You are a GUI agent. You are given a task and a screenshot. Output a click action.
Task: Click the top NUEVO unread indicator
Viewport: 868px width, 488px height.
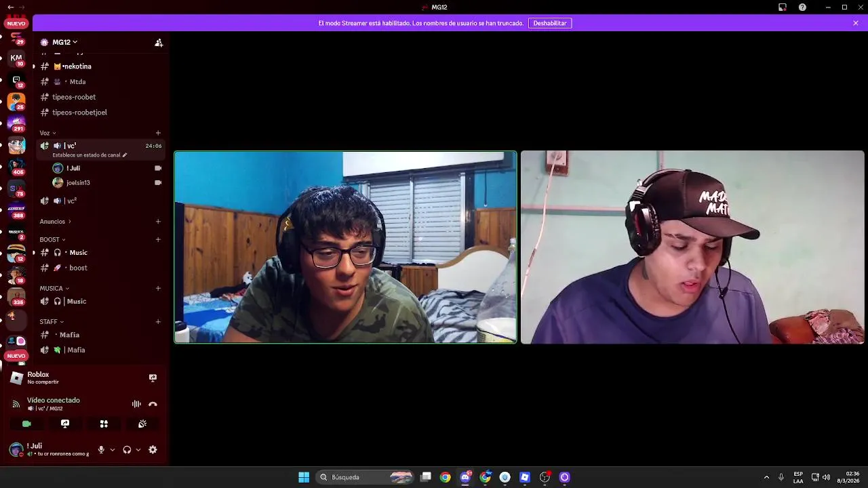[16, 24]
